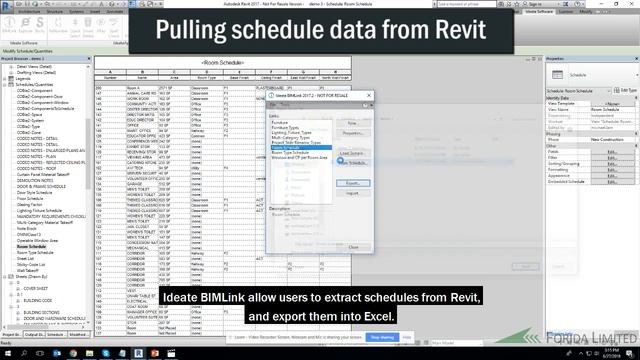
Task: Click the Room Schedule title header
Action: point(223,63)
